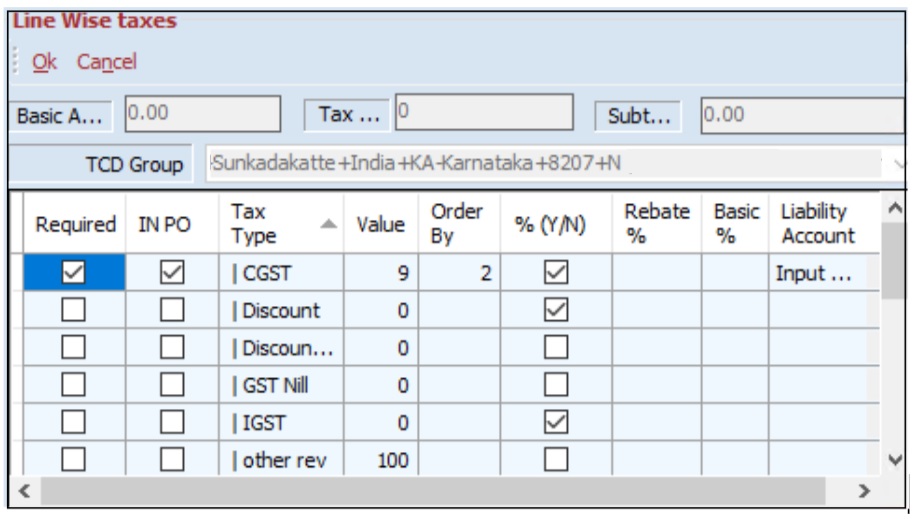Image resolution: width=914 pixels, height=519 pixels.
Task: Select Liability Account cell for CGST
Action: [x=816, y=273]
